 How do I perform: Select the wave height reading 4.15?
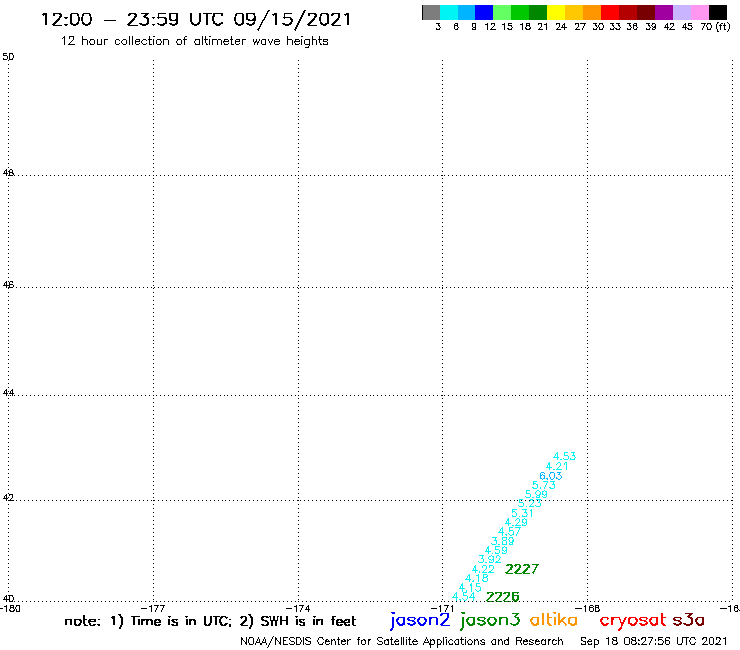coord(470,588)
